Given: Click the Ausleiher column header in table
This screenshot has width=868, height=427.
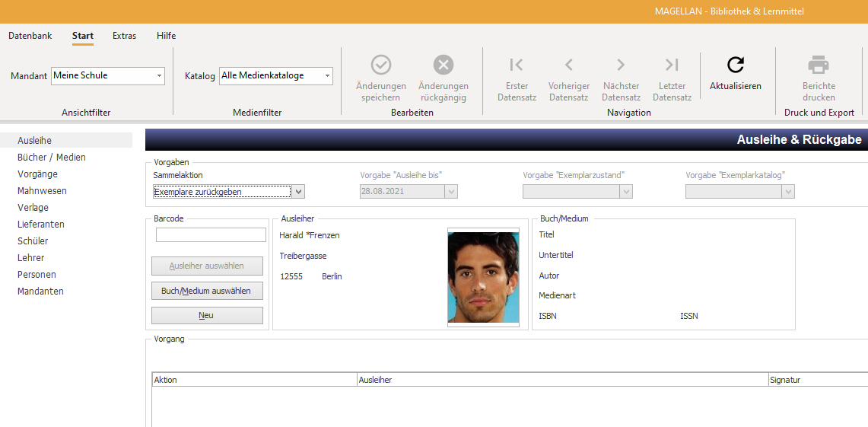Looking at the screenshot, I should (x=562, y=380).
